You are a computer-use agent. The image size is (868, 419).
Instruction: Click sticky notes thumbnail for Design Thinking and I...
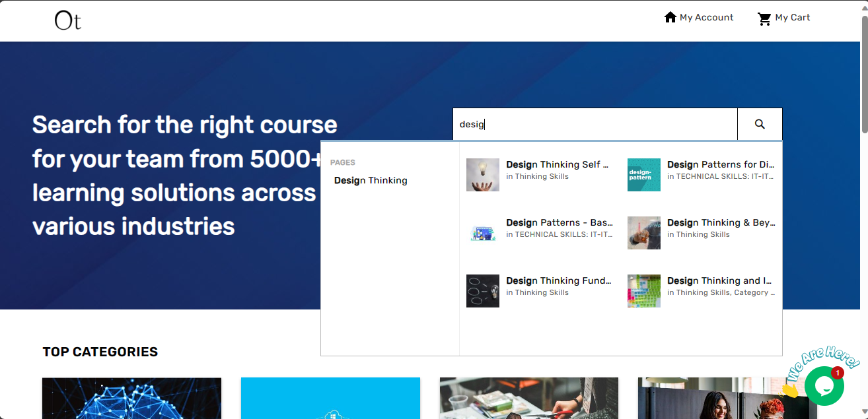tap(644, 291)
